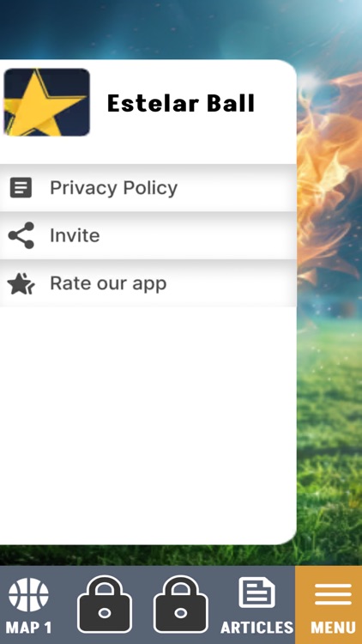
Task: Click empty white area of drawer
Action: click(x=148, y=425)
